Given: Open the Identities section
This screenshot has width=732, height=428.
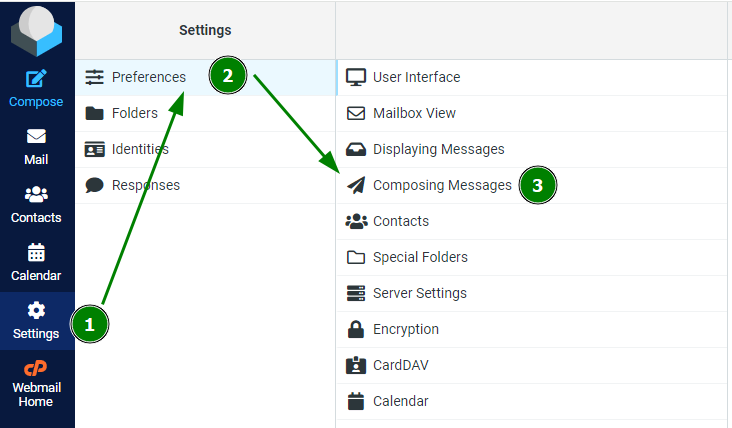Looking at the screenshot, I should pyautogui.click(x=205, y=149).
